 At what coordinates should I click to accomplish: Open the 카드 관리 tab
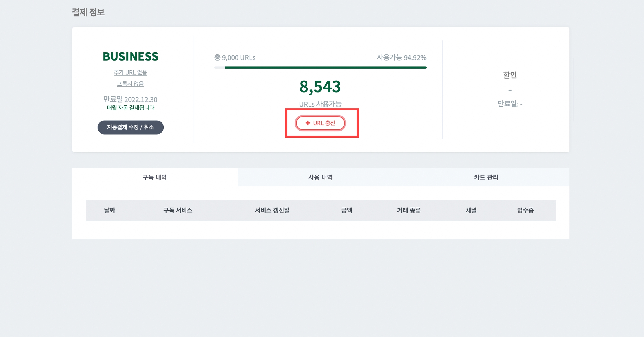486,177
